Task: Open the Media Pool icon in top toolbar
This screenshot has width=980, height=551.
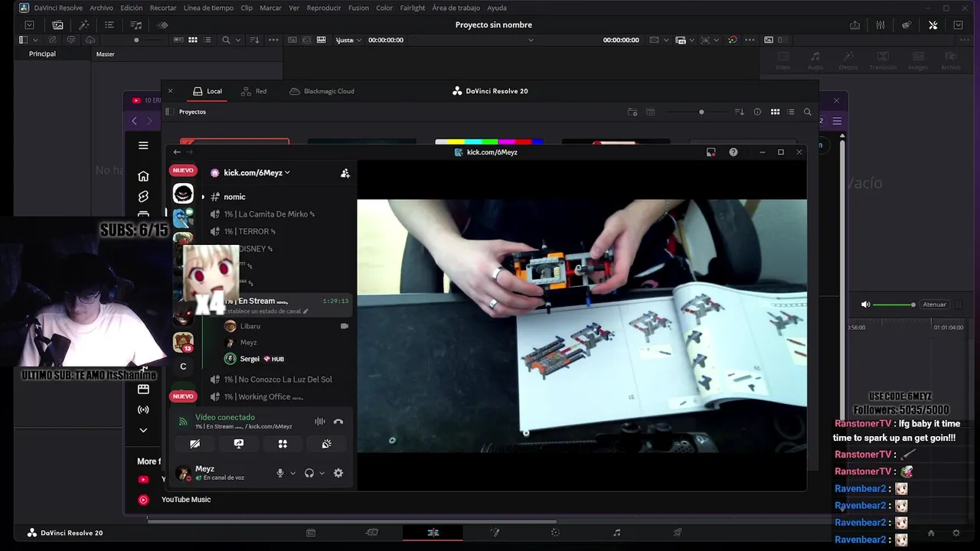Action: 57,24
